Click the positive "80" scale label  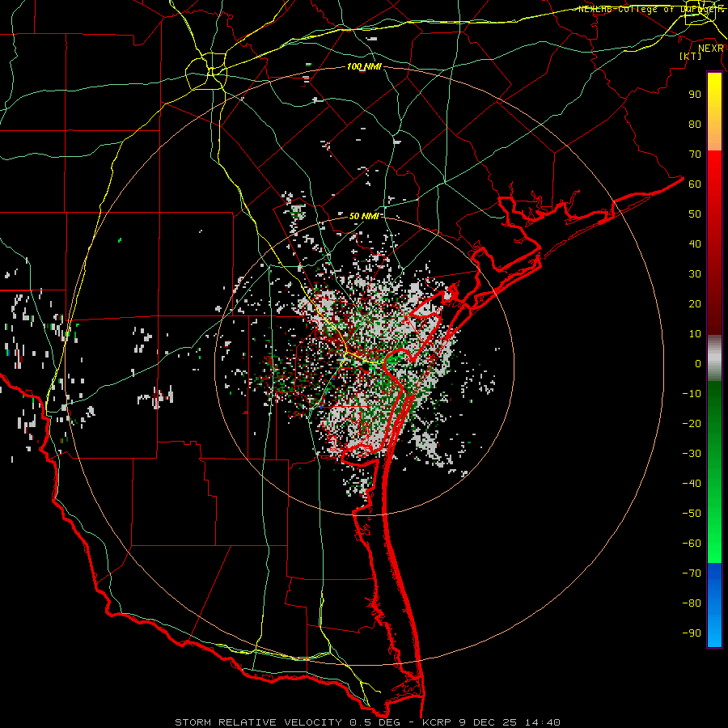click(x=695, y=125)
